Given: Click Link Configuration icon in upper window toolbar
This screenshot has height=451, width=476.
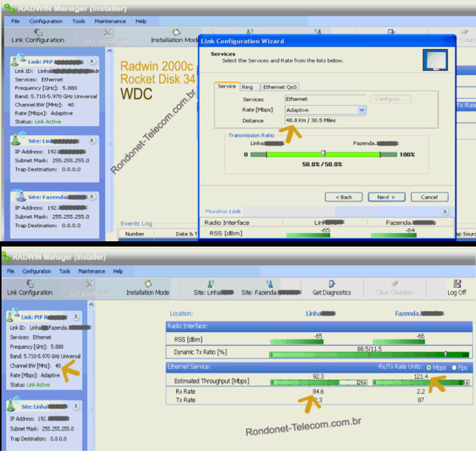Looking at the screenshot, I should [x=38, y=32].
